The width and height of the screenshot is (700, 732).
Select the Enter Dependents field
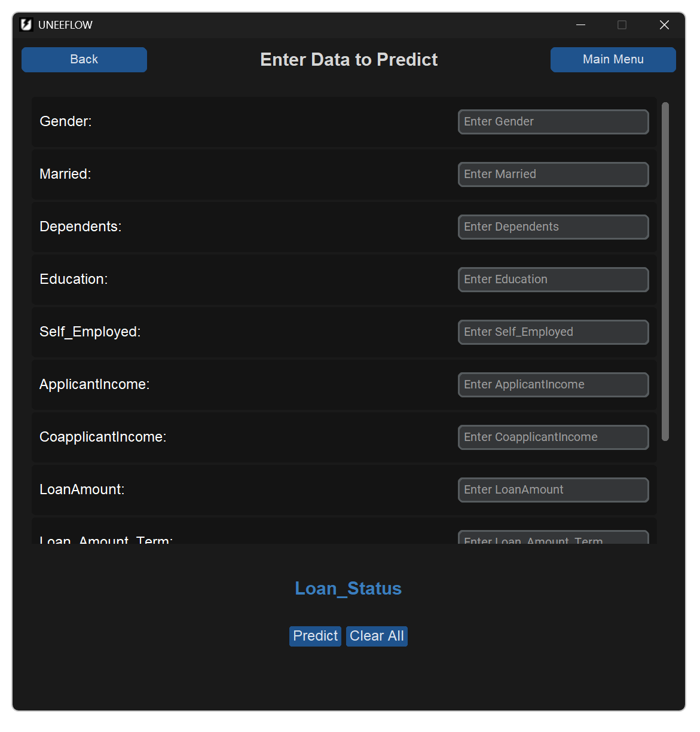point(553,227)
